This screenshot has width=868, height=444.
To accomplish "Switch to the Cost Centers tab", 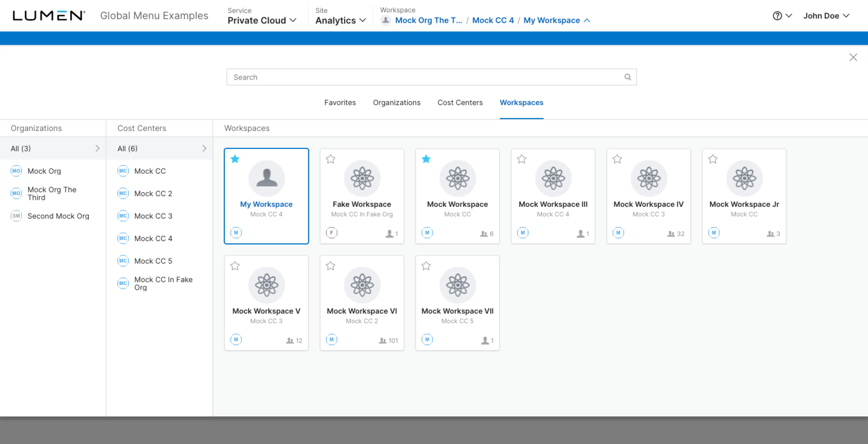I will point(460,103).
